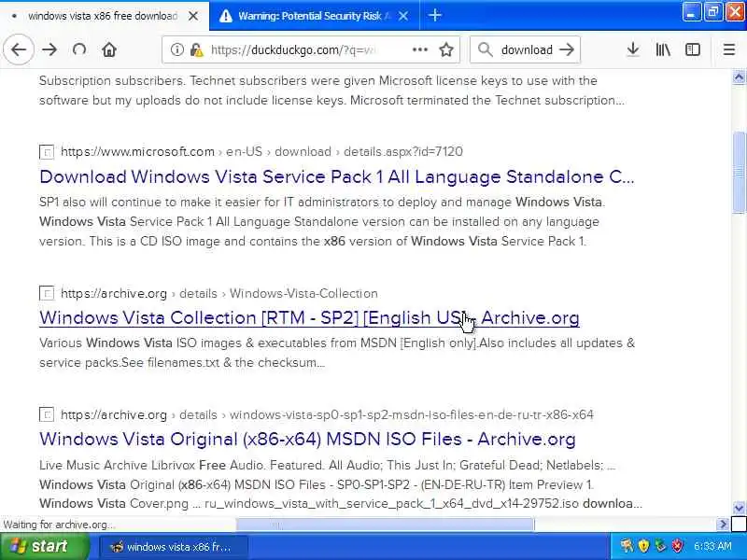Image resolution: width=747 pixels, height=560 pixels.
Task: Open Windows Vista Collection Archive.org link
Action: click(x=309, y=317)
